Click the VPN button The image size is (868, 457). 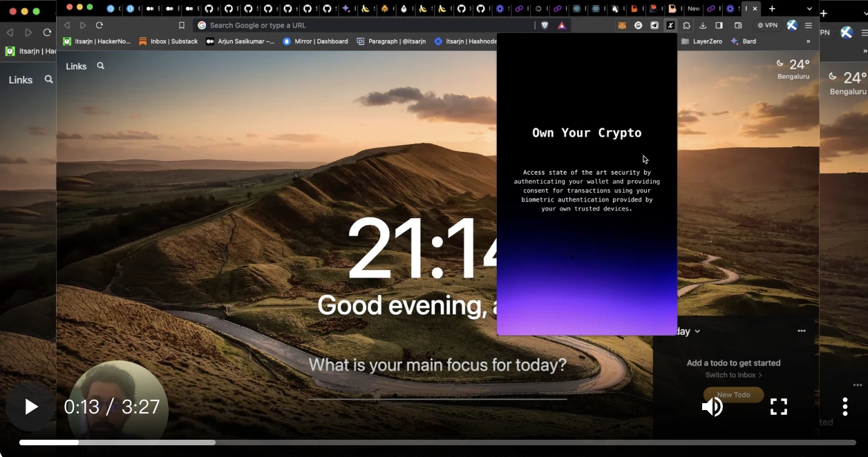coord(767,26)
